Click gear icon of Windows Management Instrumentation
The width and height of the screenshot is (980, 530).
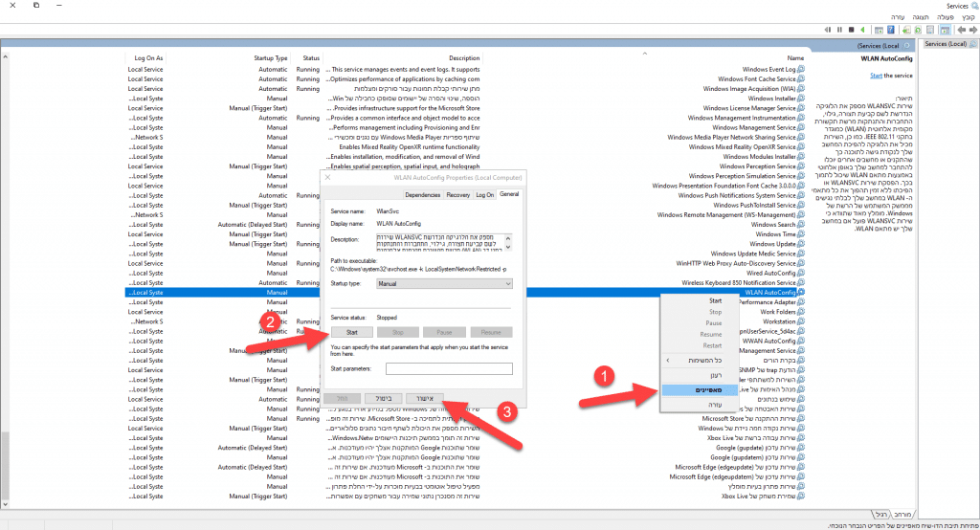pyautogui.click(x=801, y=118)
